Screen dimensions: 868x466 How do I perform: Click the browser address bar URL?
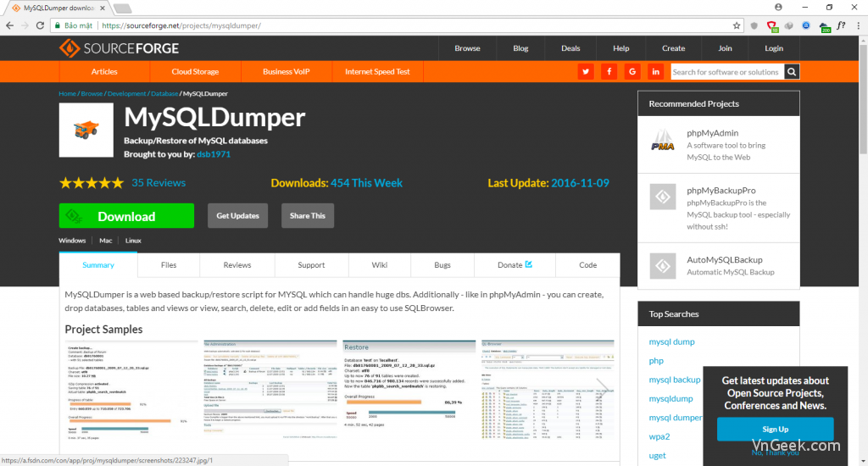[181, 25]
